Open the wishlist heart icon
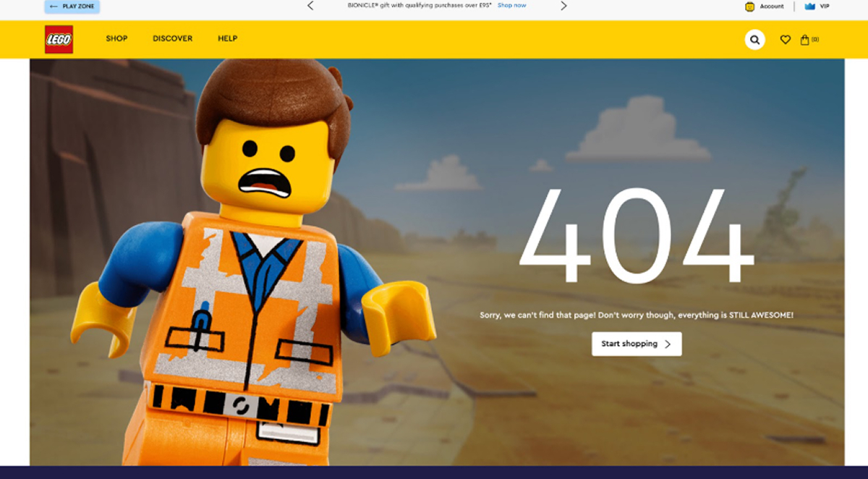The image size is (868, 479). 785,40
